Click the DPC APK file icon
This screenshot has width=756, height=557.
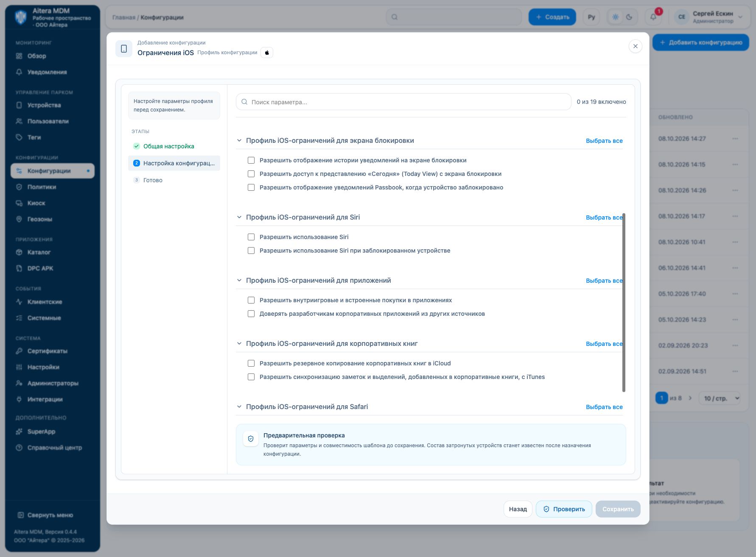[19, 268]
